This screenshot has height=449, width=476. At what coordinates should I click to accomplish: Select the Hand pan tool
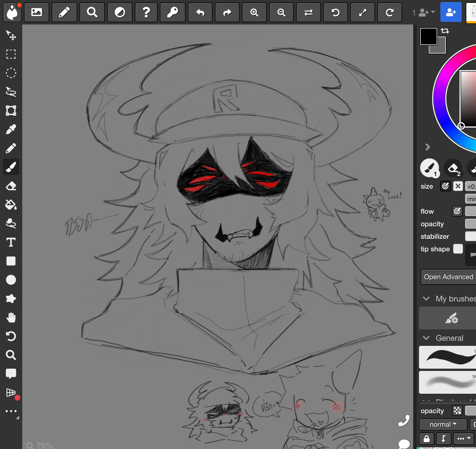pyautogui.click(x=11, y=317)
